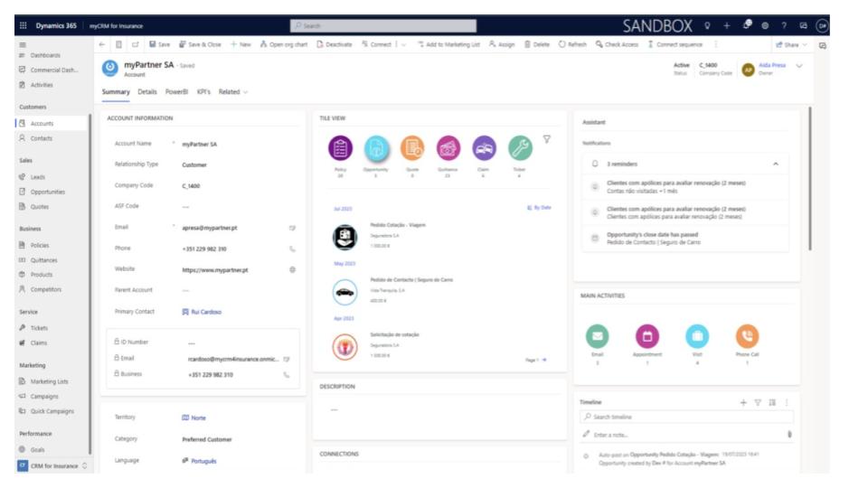Expand the header chevron next to owner

pos(799,66)
